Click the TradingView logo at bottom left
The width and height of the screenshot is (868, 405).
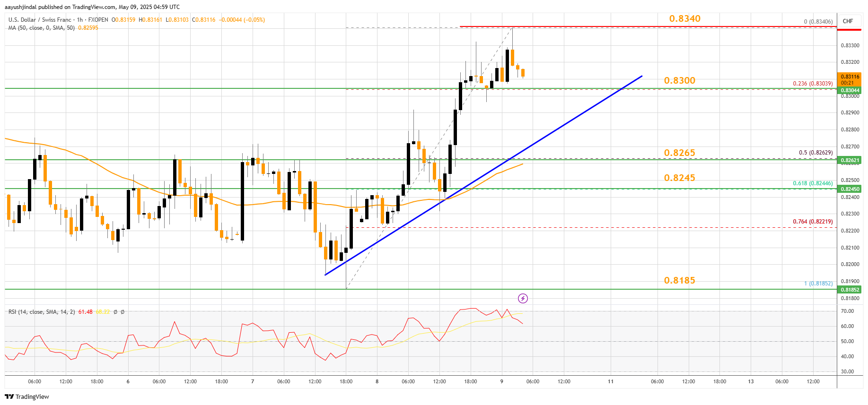click(27, 396)
